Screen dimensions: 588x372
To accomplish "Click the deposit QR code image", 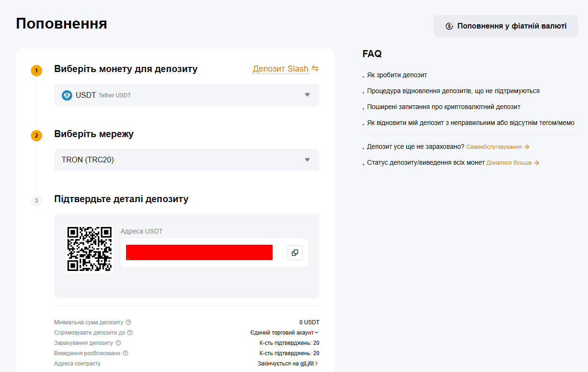I will coord(89,249).
